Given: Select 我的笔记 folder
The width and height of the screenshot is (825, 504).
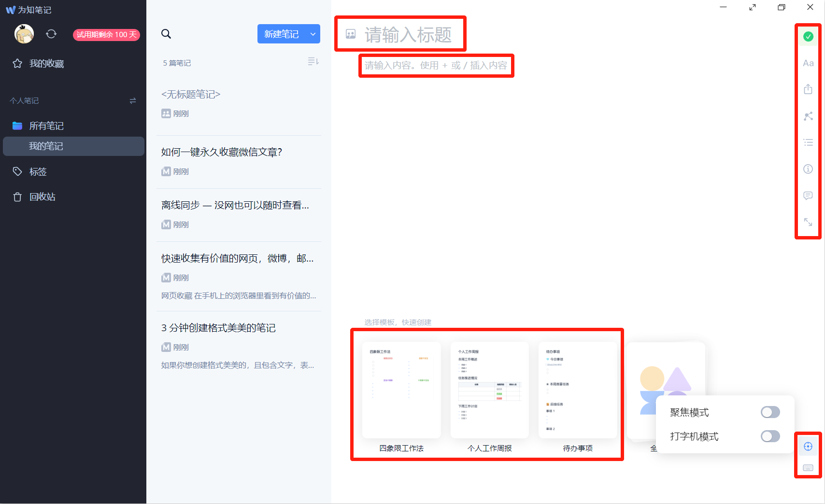Looking at the screenshot, I should click(73, 146).
